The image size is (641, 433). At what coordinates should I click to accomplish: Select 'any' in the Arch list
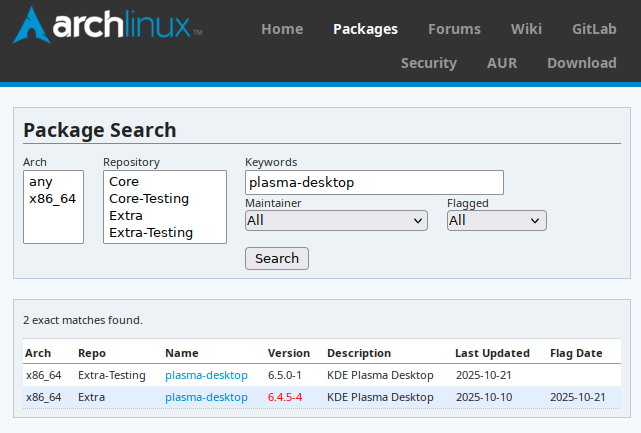pos(41,182)
